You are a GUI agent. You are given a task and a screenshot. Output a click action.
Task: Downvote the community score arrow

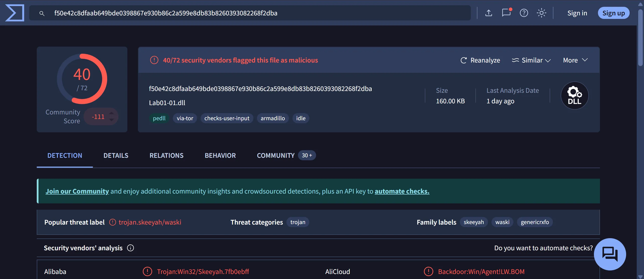[x=111, y=120]
